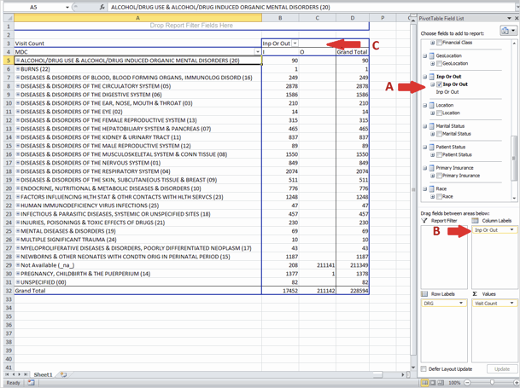Screen dimensions: 520x388
Task: Select the Sheet1 tab
Action: (43, 375)
